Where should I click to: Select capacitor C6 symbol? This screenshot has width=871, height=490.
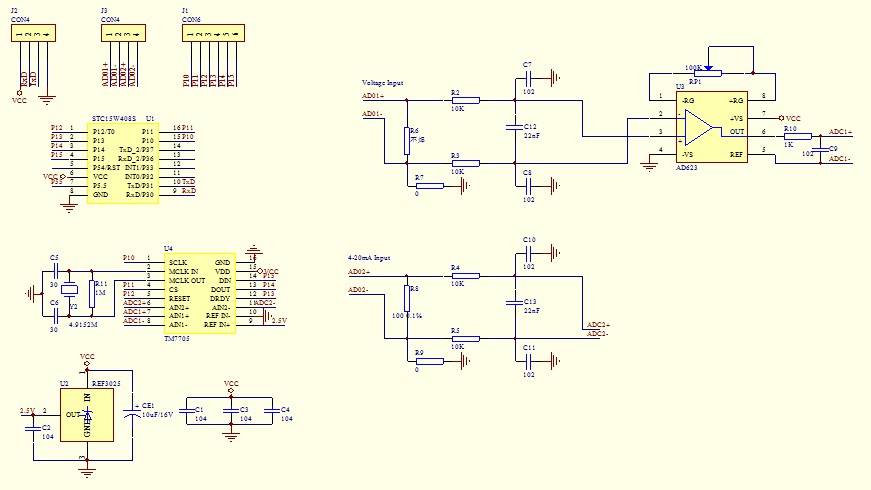(x=55, y=316)
